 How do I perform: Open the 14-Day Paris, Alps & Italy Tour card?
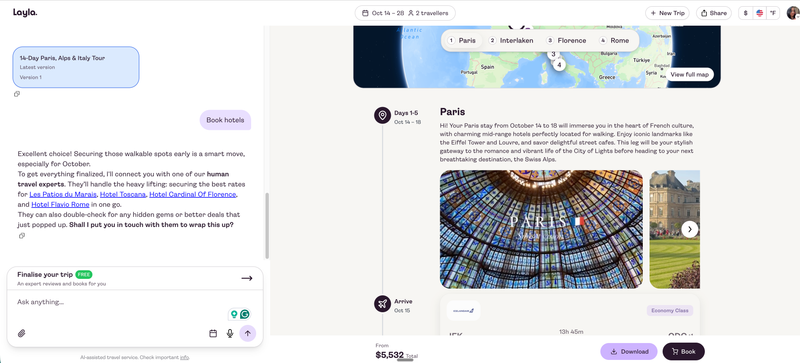tap(76, 67)
